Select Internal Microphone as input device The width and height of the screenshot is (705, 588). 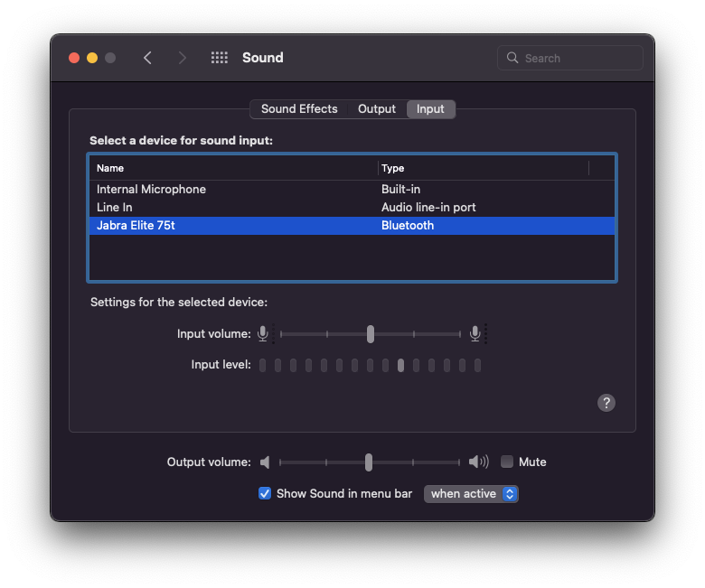[152, 190]
